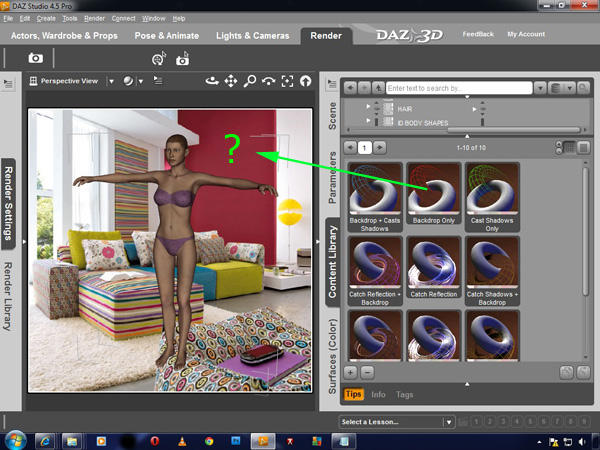Viewport: 600px width, 450px height.
Task: Click the Feedback link
Action: [478, 34]
